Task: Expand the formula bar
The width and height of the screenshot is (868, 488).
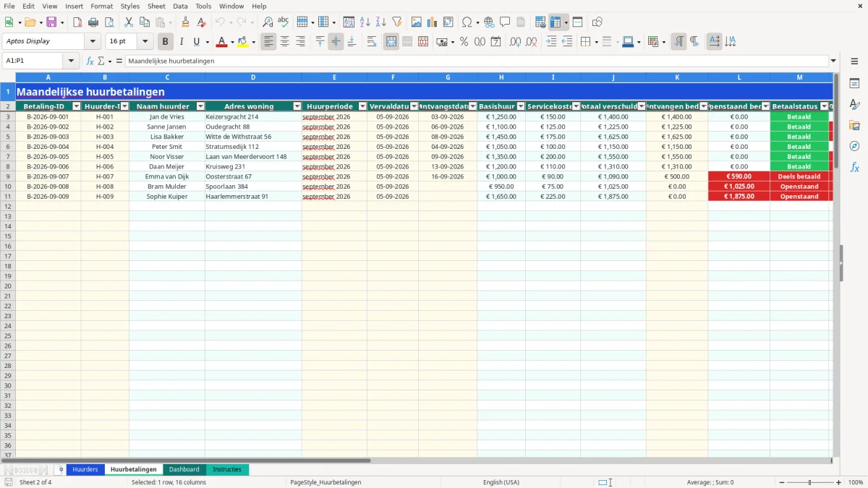Action: 833,61
